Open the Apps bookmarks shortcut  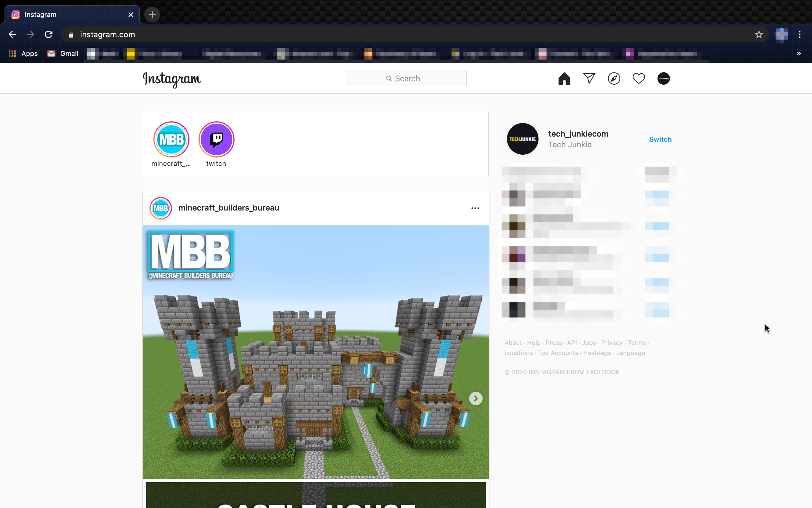[x=23, y=53]
